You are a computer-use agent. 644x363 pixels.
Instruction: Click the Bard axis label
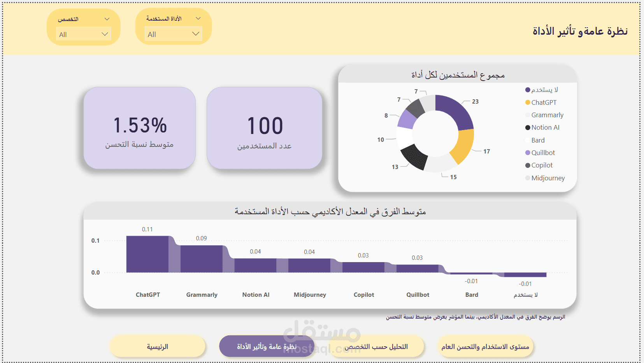coord(472,295)
